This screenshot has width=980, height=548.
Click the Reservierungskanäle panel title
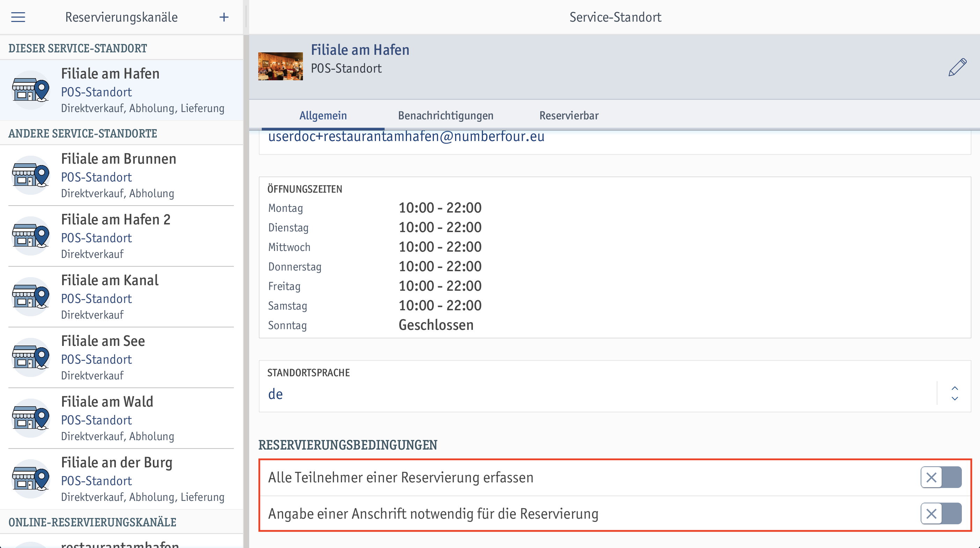point(121,17)
